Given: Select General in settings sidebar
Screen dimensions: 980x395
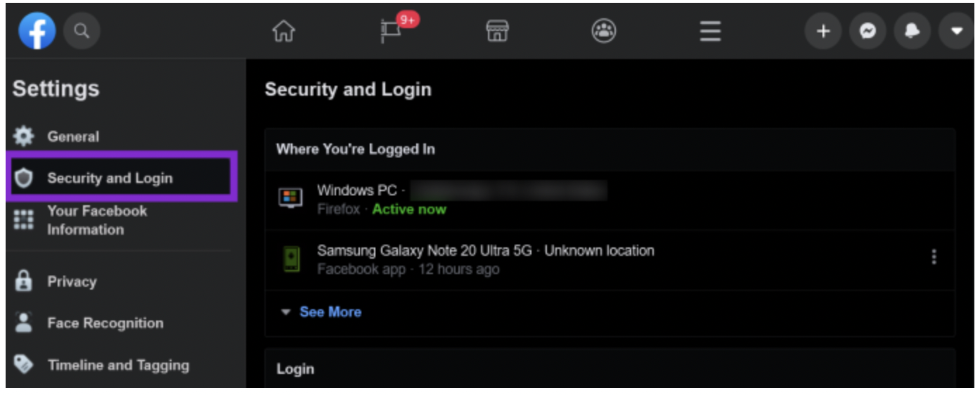Looking at the screenshot, I should click(73, 137).
